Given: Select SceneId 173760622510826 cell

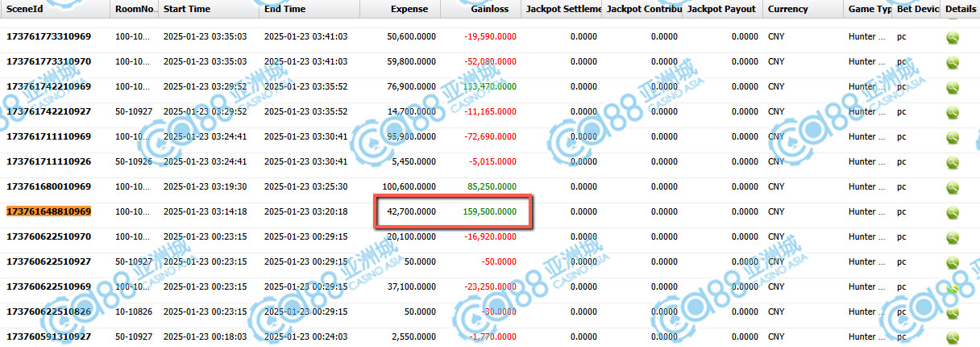Looking at the screenshot, I should click(x=48, y=311).
